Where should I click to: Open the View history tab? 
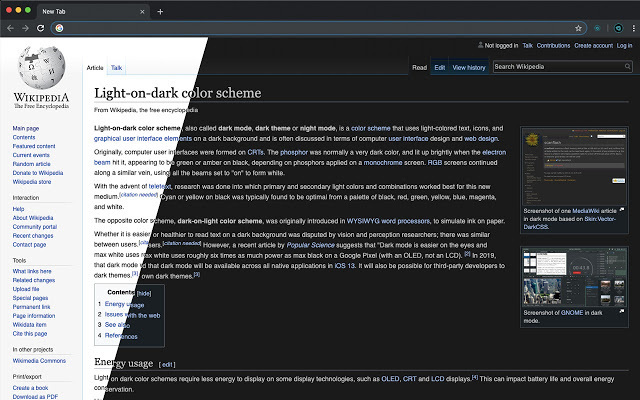tap(469, 68)
